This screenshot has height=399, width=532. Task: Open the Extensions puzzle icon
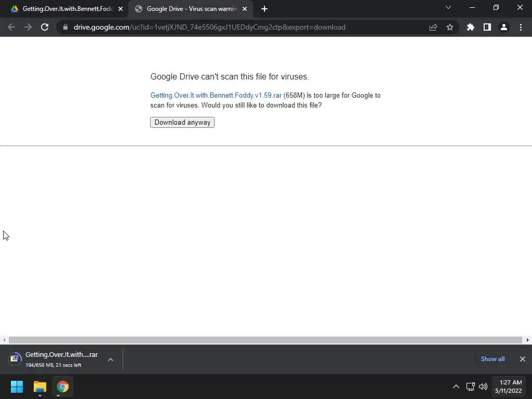[x=470, y=27]
